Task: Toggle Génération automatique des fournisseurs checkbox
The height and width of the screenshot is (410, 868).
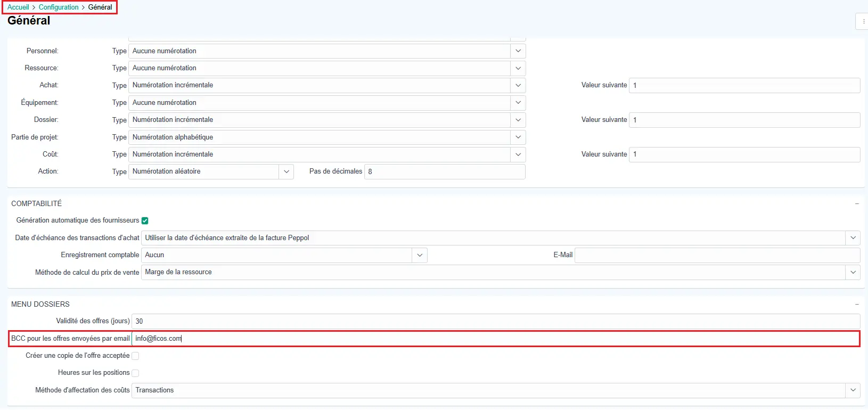Action: point(145,220)
